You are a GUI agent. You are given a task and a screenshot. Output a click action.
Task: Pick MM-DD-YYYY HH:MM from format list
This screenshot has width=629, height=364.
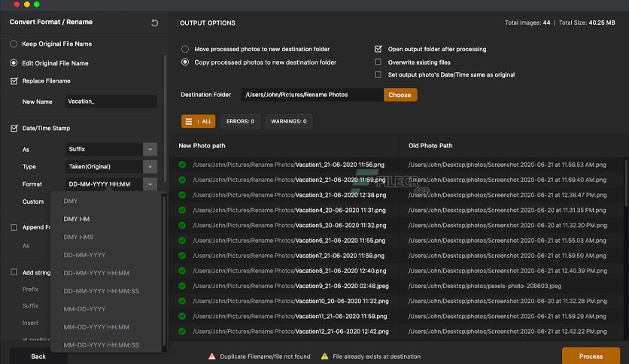(96, 327)
